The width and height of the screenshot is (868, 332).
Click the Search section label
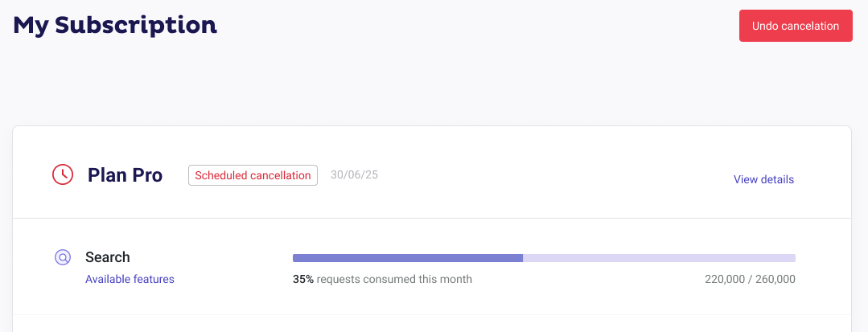click(x=107, y=257)
